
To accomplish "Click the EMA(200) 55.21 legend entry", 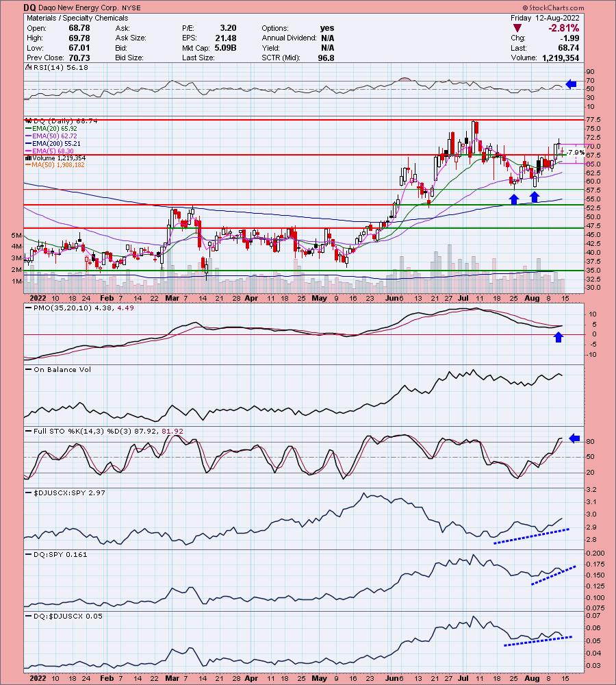I will pos(53,143).
